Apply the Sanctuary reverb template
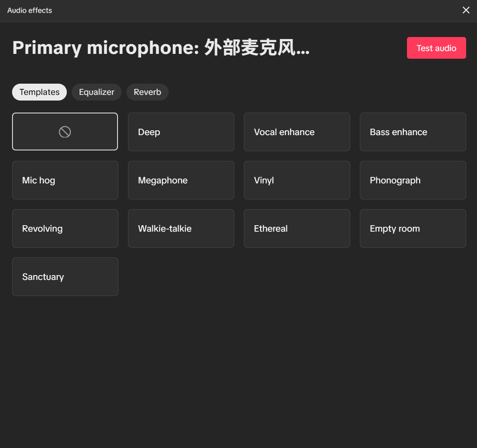 click(x=65, y=277)
